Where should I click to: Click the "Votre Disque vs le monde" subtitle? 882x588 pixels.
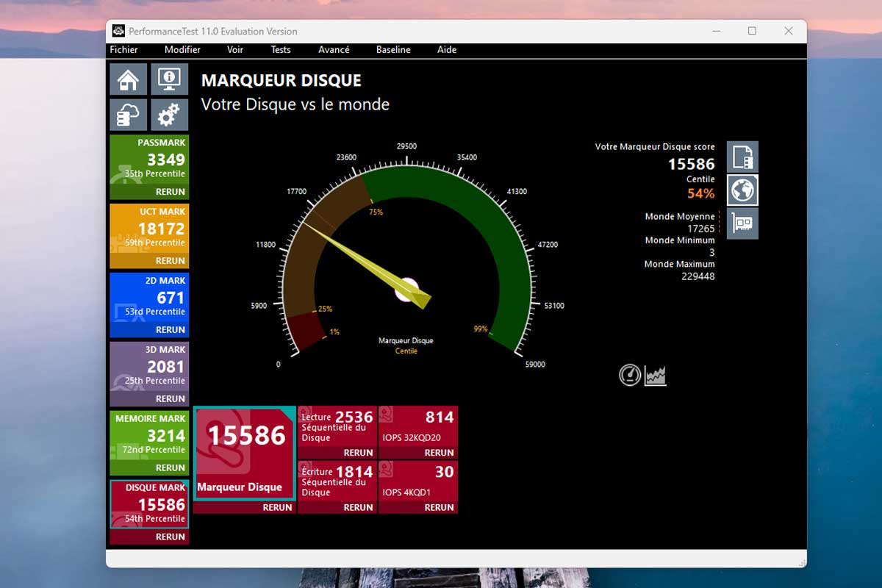[295, 104]
